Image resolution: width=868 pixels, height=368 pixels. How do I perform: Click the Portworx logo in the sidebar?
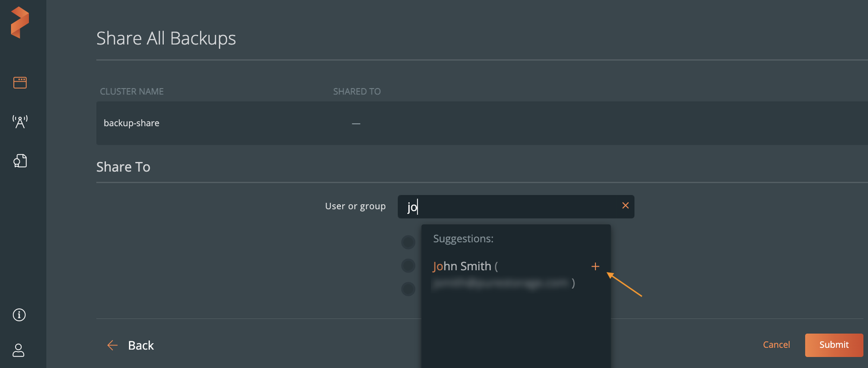pos(20,22)
